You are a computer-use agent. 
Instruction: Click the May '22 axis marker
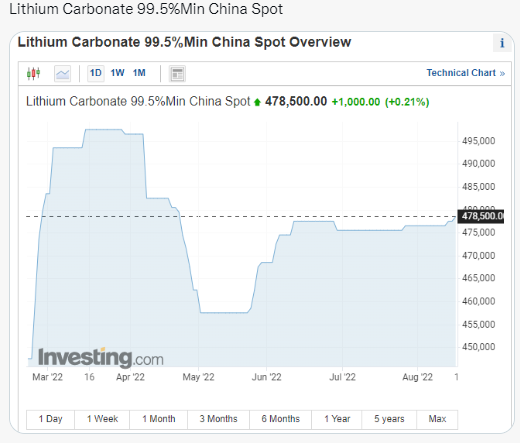click(198, 377)
